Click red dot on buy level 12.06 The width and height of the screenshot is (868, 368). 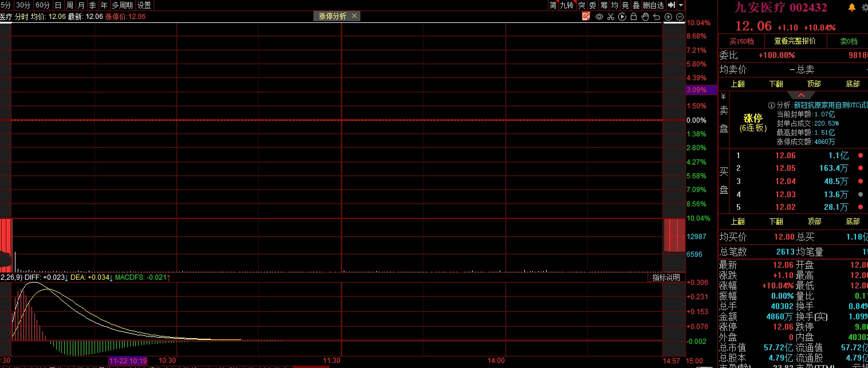pyautogui.click(x=860, y=155)
